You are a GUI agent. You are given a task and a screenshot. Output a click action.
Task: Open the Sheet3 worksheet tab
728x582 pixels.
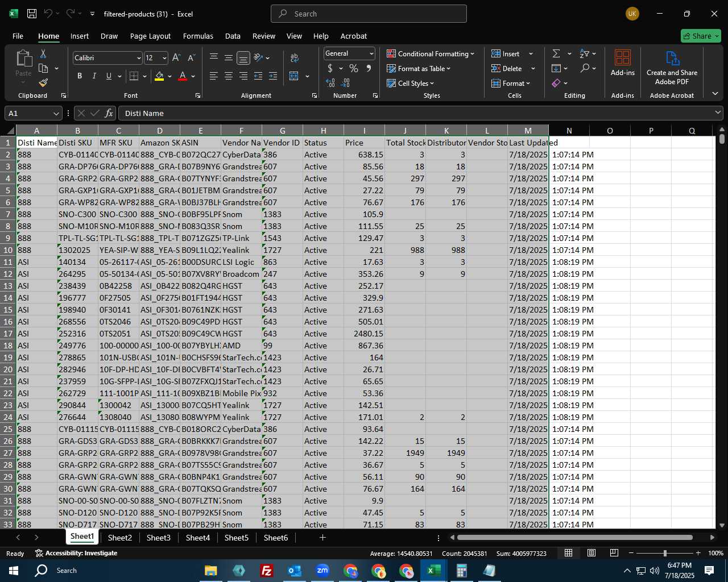click(x=158, y=538)
